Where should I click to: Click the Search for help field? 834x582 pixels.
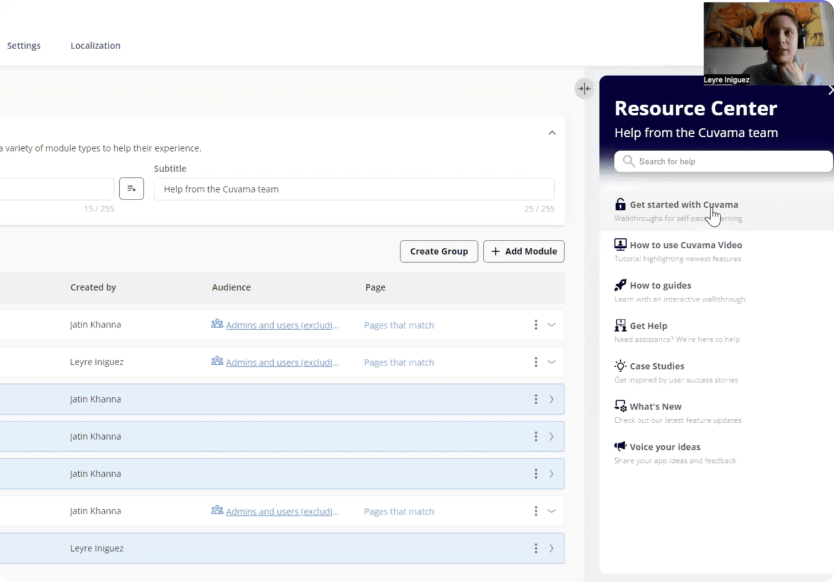click(x=725, y=161)
